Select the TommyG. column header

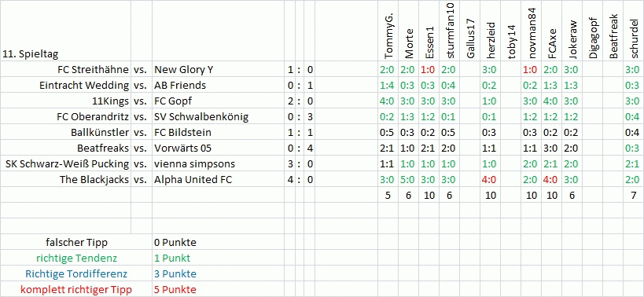pyautogui.click(x=388, y=31)
